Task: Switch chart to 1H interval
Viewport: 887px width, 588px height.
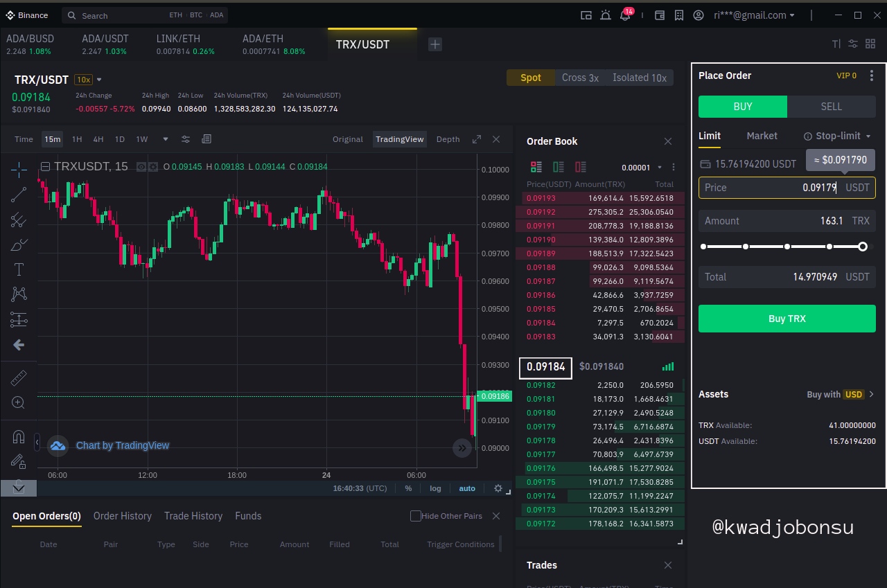Action: [77, 139]
